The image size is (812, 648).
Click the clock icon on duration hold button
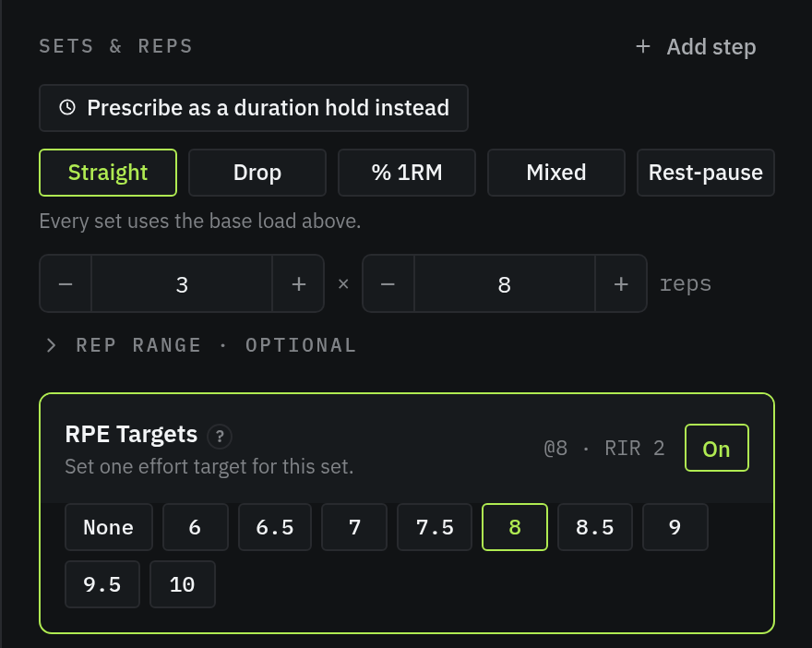tap(67, 108)
